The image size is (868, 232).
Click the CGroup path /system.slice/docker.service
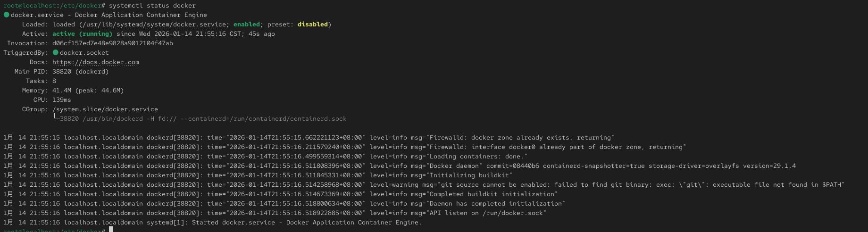click(105, 109)
